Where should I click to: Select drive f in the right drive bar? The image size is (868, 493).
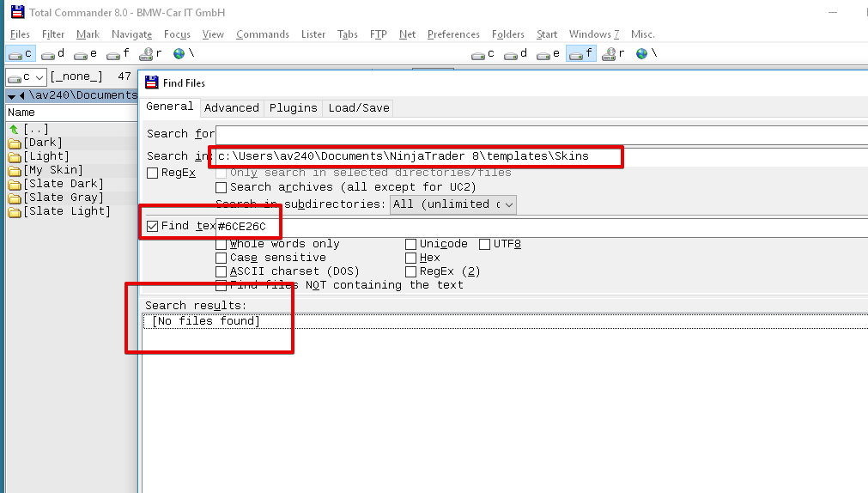tap(581, 54)
